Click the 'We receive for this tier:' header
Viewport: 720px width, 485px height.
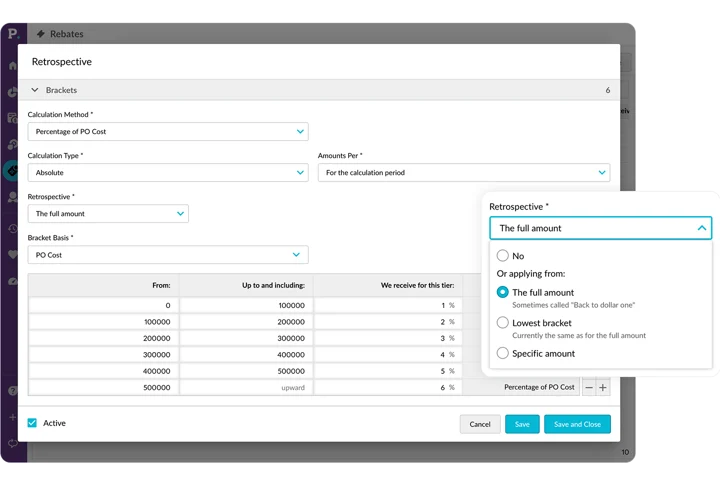[x=417, y=285]
